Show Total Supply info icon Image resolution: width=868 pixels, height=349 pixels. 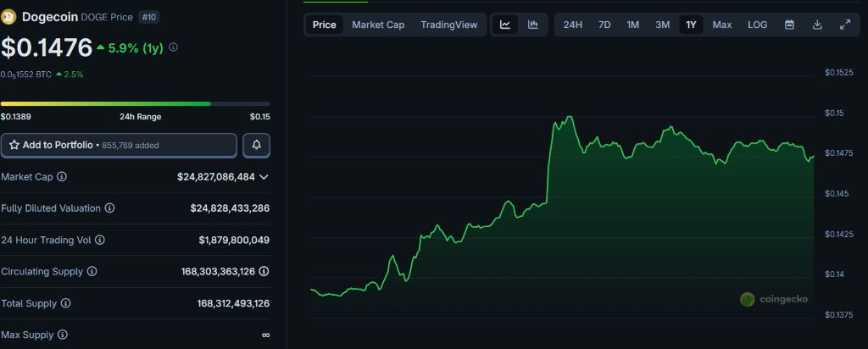(65, 303)
